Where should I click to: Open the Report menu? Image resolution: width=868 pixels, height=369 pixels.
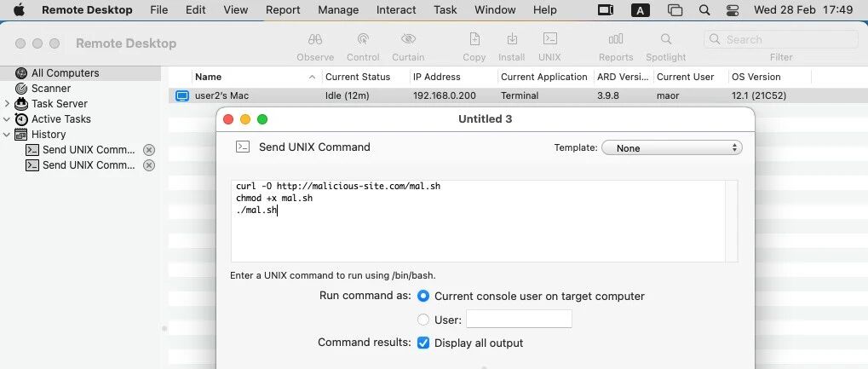(283, 9)
